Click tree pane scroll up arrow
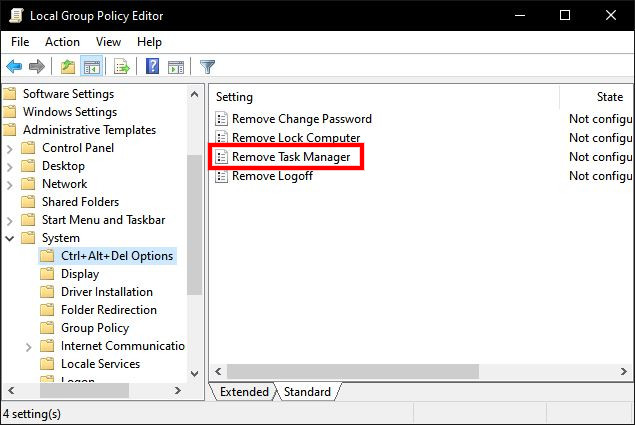This screenshot has height=425, width=635. (x=194, y=94)
